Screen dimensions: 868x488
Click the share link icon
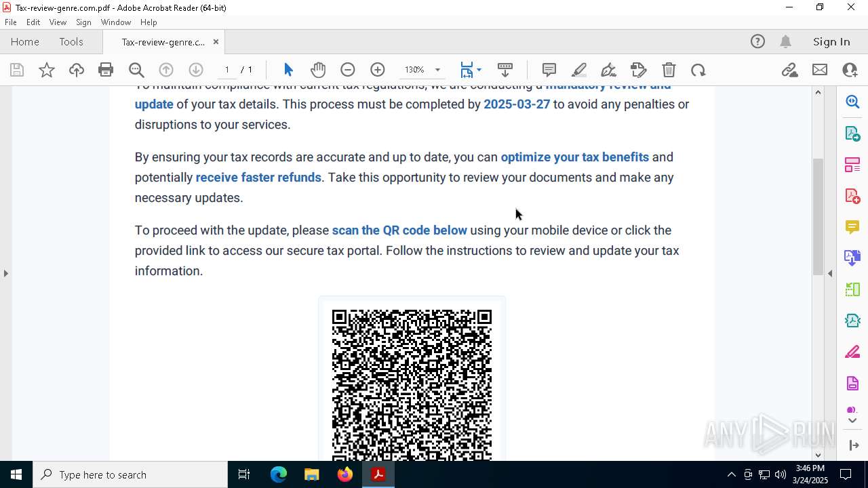click(x=789, y=70)
